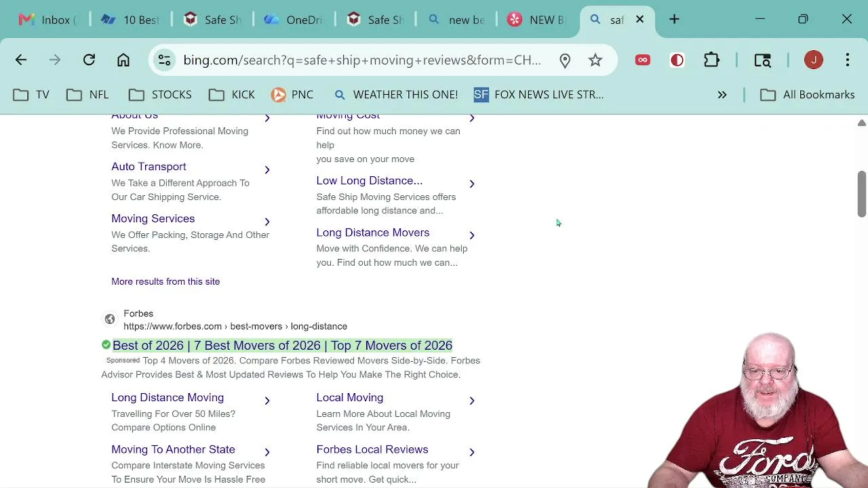
Task: Open the Local Moving sitelink
Action: (349, 398)
